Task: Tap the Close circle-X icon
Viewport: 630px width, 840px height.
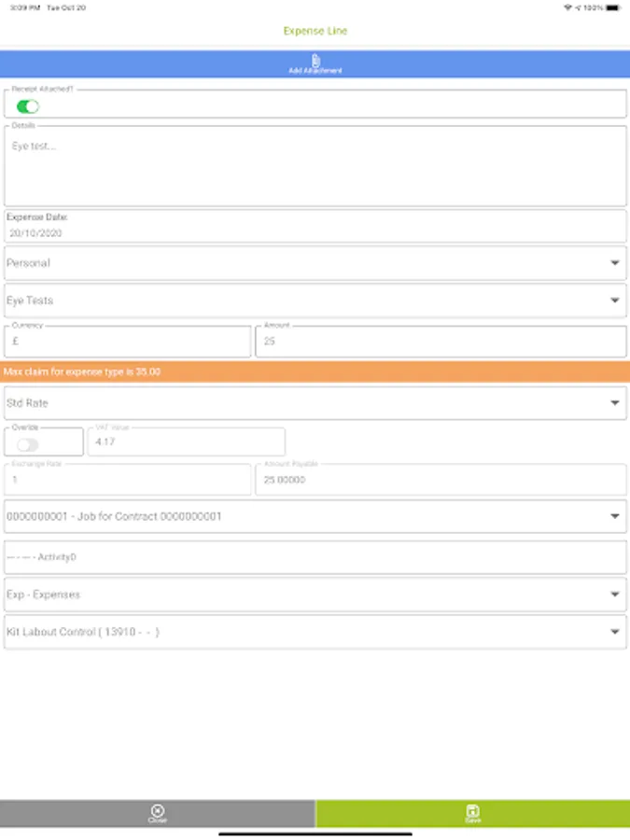Action: (157, 810)
